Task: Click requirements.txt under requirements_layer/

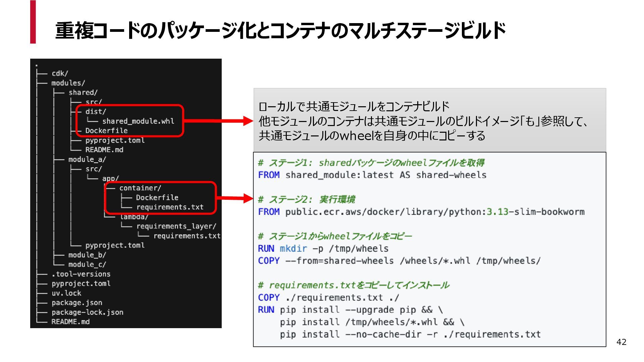Action: tap(187, 236)
